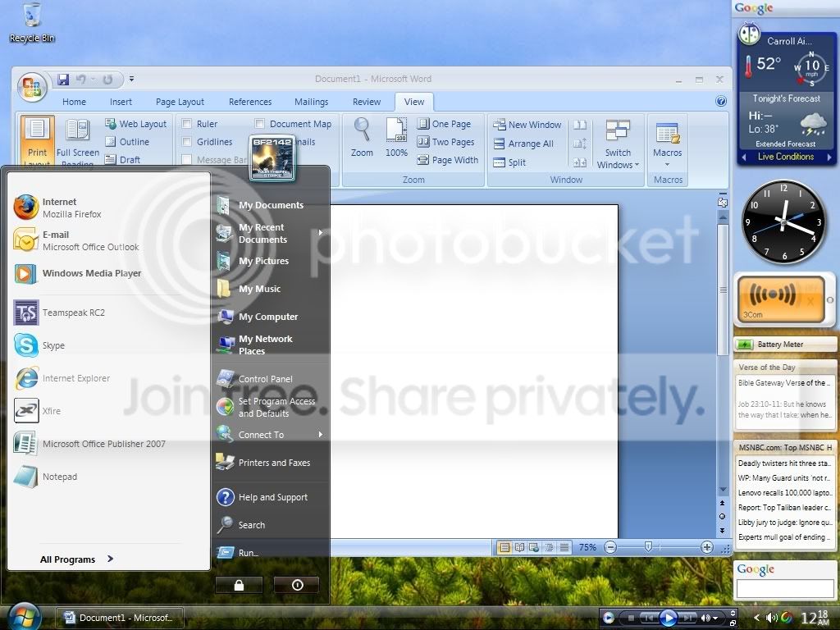
Task: Click zoom slider handle in status bar
Action: pyautogui.click(x=648, y=547)
